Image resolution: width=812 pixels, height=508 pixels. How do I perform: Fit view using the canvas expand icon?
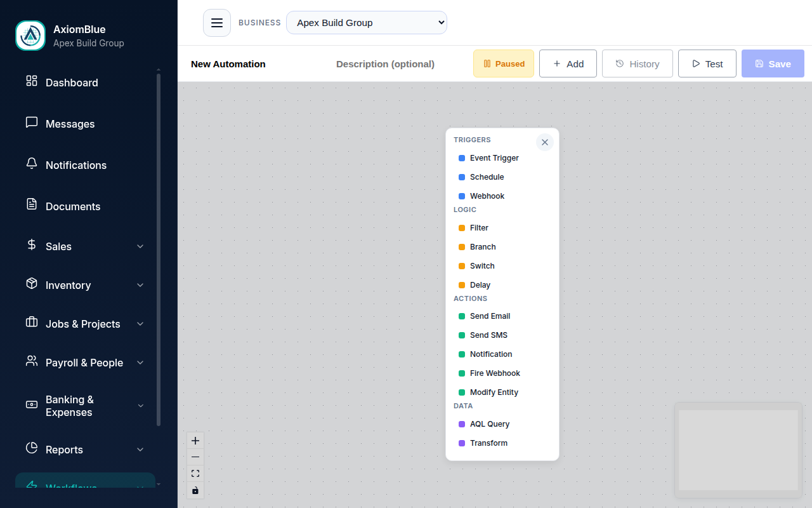[x=195, y=474]
